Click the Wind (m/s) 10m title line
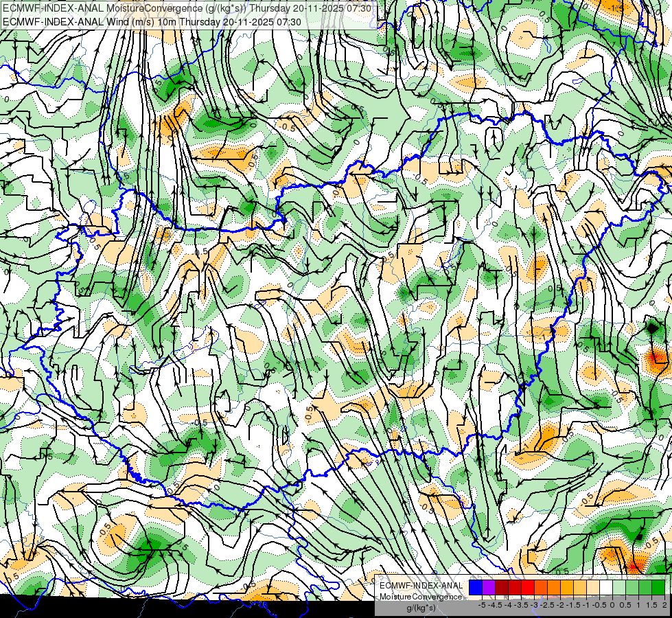This screenshot has height=618, width=672. 152,22
